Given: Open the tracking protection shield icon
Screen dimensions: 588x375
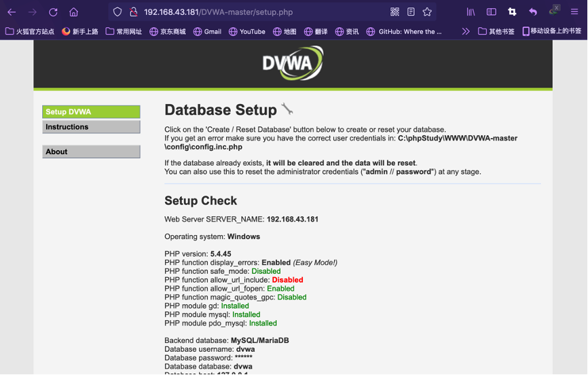Looking at the screenshot, I should click(x=117, y=12).
